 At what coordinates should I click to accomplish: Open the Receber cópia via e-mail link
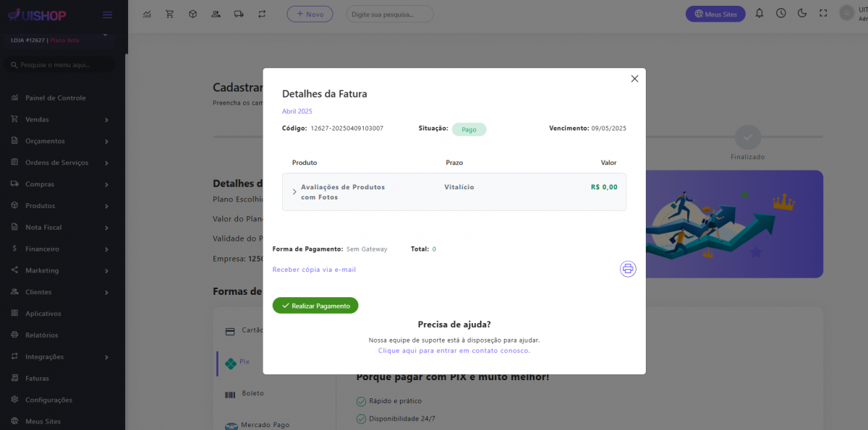pyautogui.click(x=314, y=270)
